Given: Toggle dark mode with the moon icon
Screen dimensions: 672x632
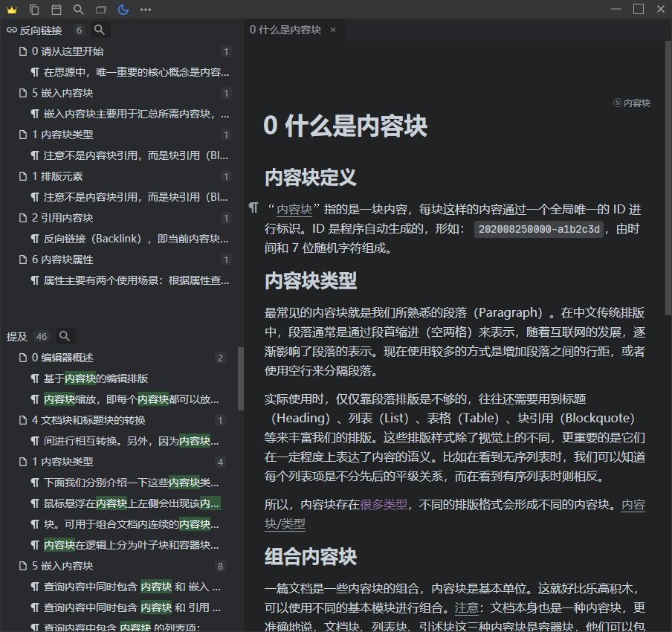Looking at the screenshot, I should [122, 10].
